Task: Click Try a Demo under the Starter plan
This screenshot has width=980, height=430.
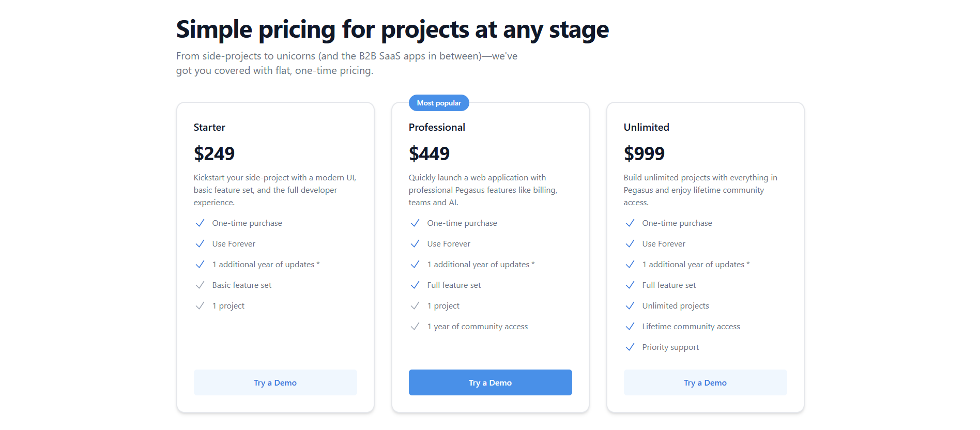Action: [275, 382]
